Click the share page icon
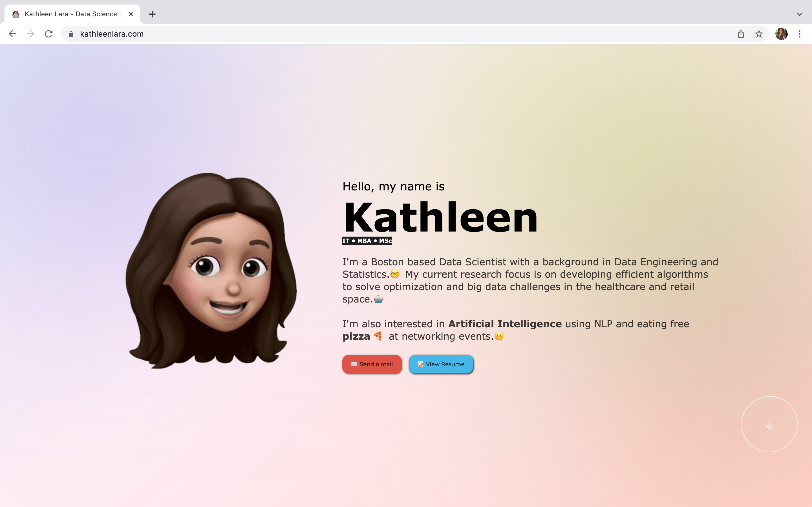 pos(741,34)
